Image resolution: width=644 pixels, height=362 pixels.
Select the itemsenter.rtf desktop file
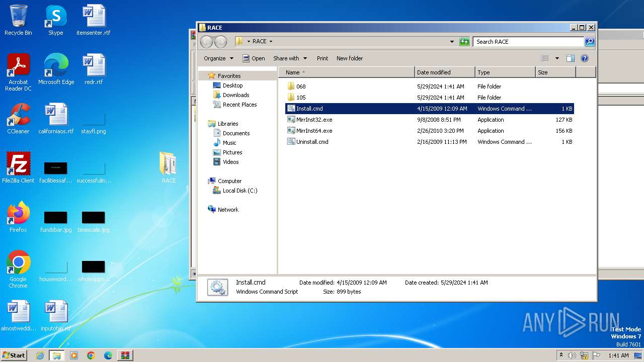93,20
